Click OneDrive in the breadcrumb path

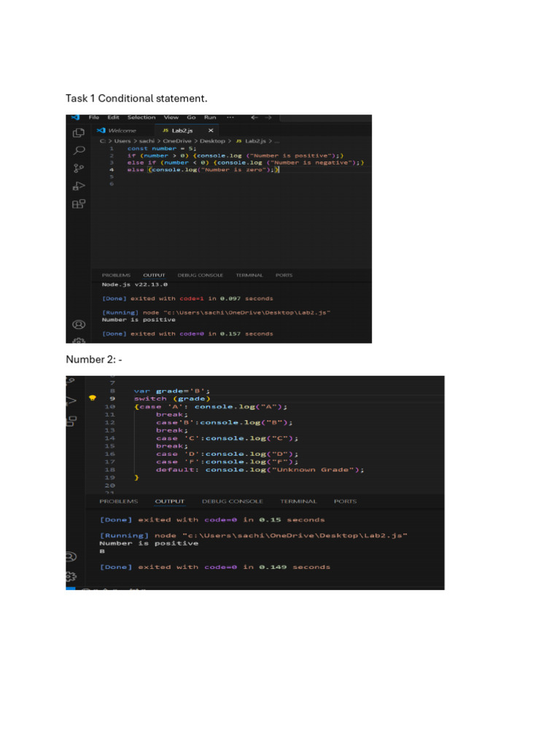tap(177, 141)
